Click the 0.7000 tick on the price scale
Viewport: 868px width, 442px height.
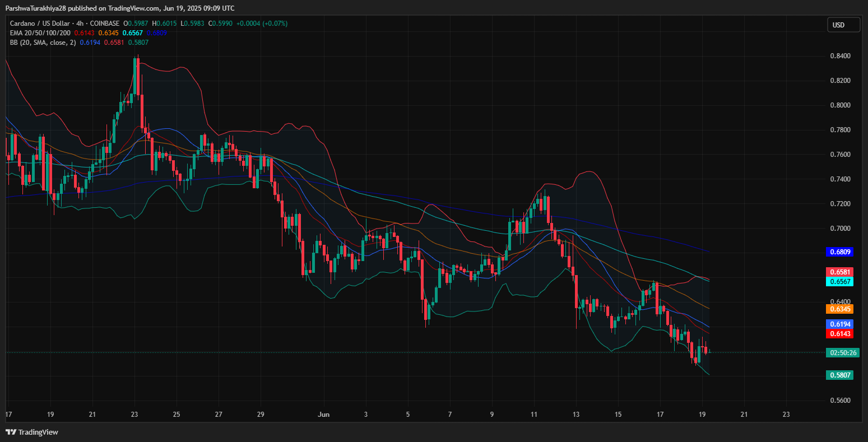(839, 229)
